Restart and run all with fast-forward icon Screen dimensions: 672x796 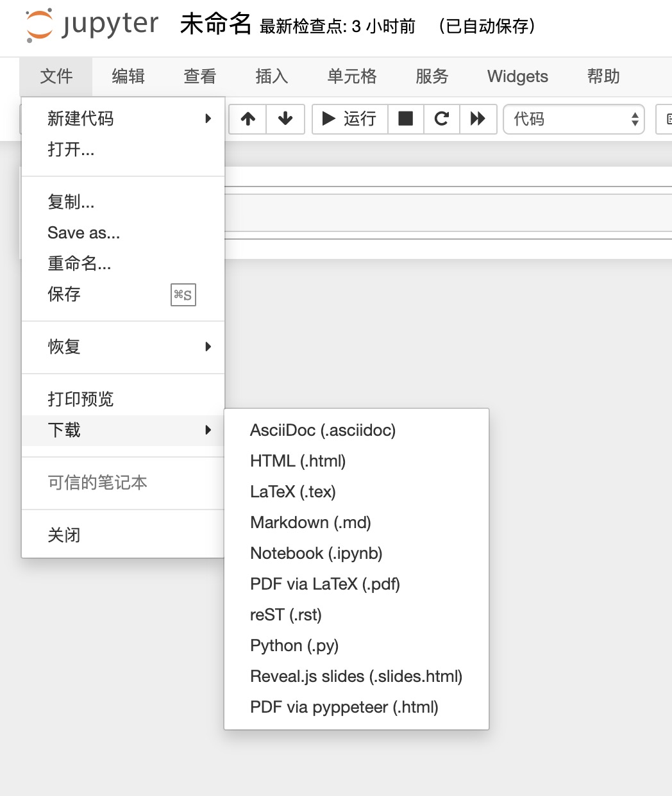(478, 119)
